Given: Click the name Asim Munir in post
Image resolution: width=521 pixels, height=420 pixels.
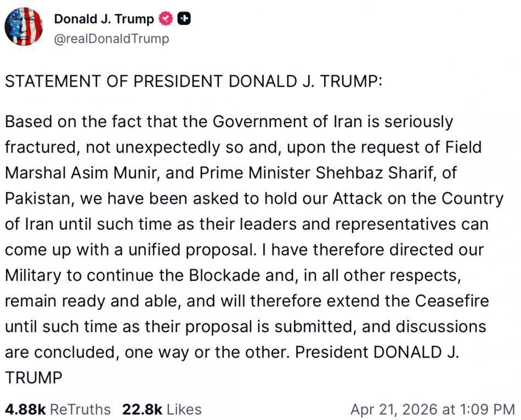Looking at the screenshot, I should (x=123, y=173).
